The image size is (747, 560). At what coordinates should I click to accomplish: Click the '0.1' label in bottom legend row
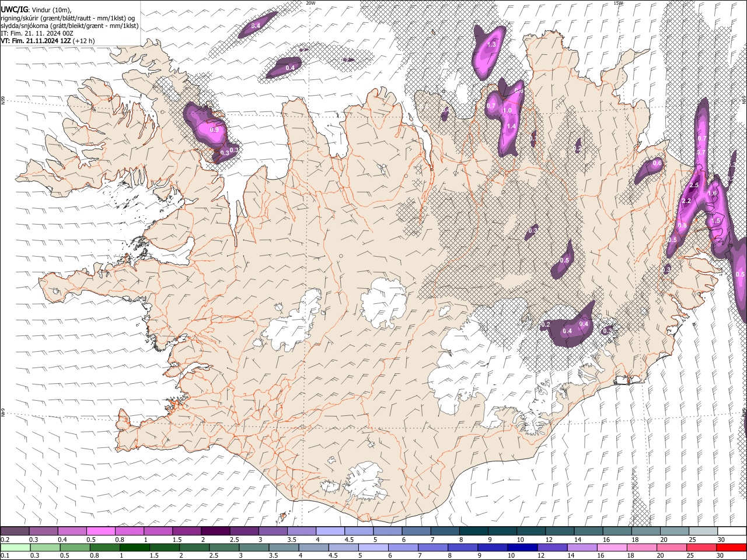[x=5, y=555]
